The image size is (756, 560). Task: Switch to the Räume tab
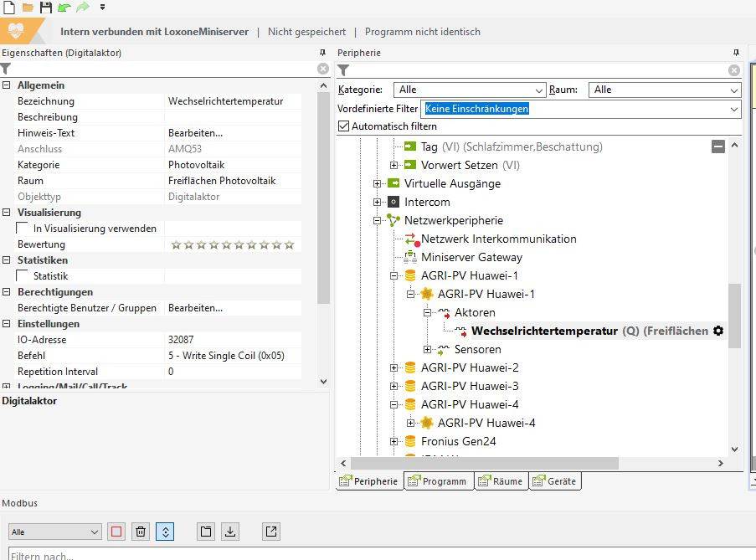[x=501, y=481]
